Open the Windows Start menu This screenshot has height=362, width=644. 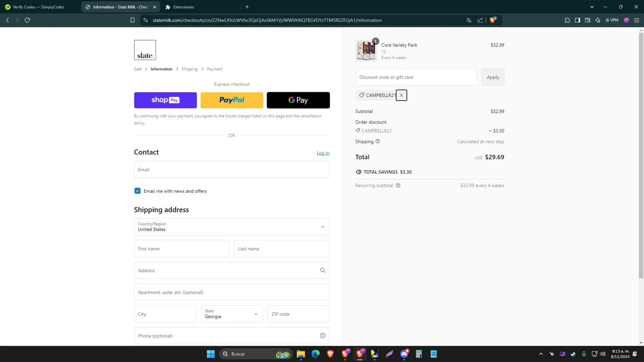click(x=210, y=354)
